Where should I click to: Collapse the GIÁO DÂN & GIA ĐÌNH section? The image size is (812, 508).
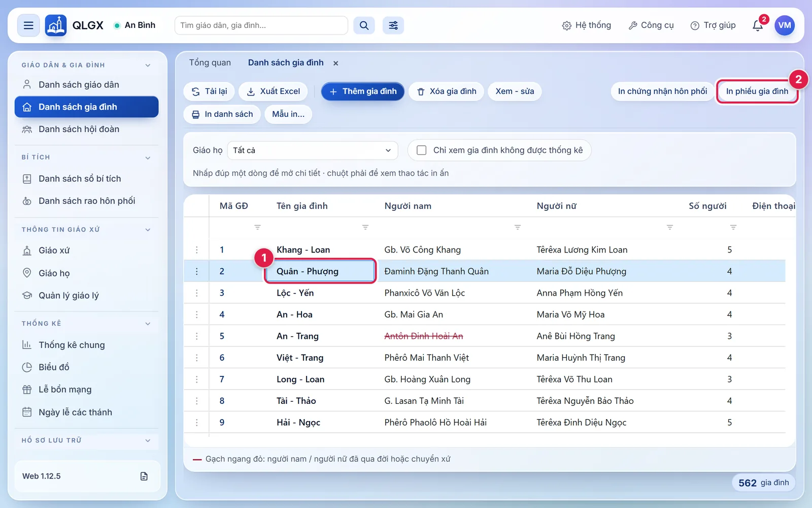148,65
